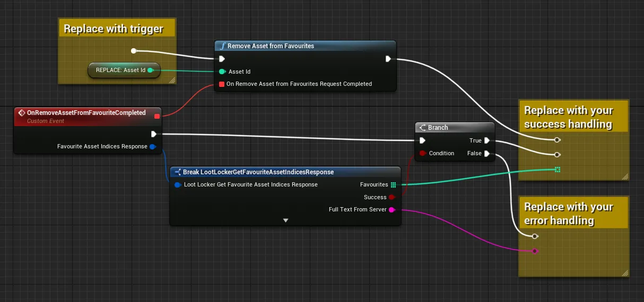The image size is (644, 302).
Task: Select the OnRemoveAssetFromFavouriteCompleted event title
Action: [86, 113]
